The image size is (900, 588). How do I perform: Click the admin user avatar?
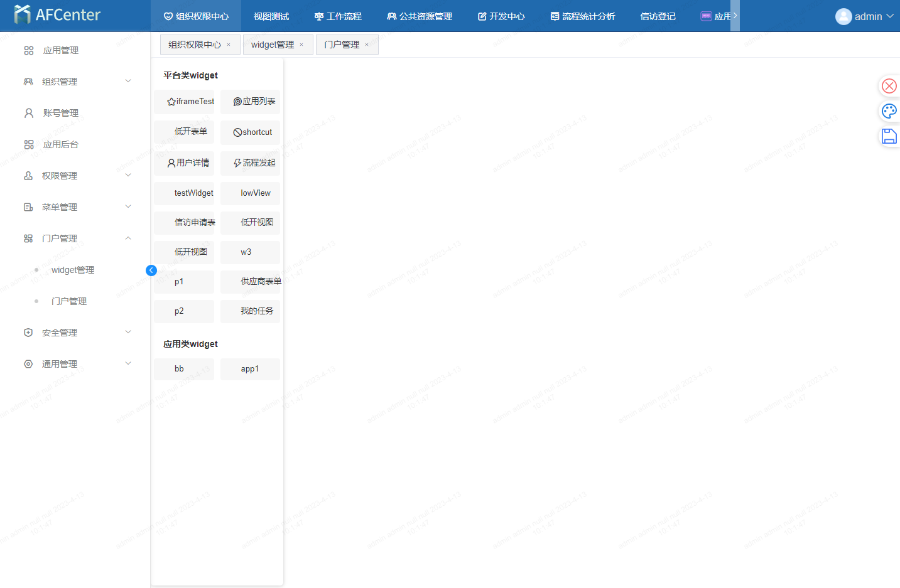[x=843, y=16]
